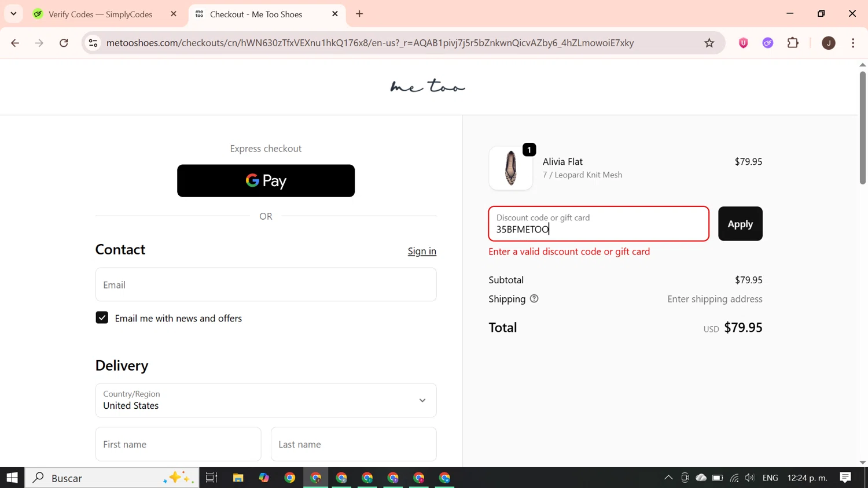Open the OneDrive cloud tray icon
Viewport: 868px width, 488px height.
point(701,478)
